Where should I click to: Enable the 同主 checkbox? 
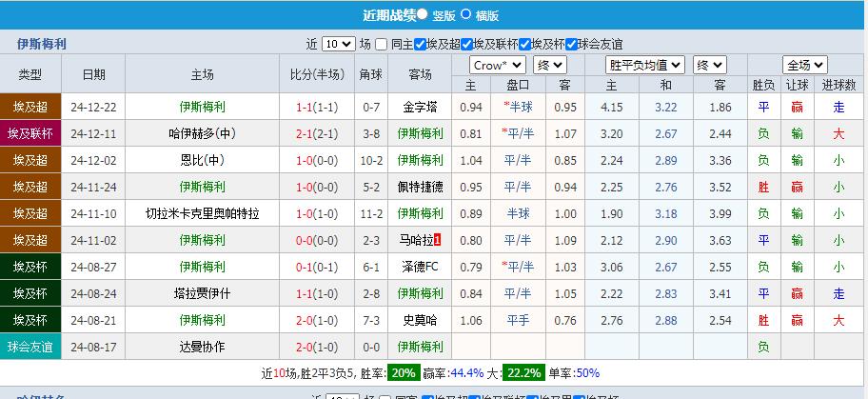tap(382, 44)
